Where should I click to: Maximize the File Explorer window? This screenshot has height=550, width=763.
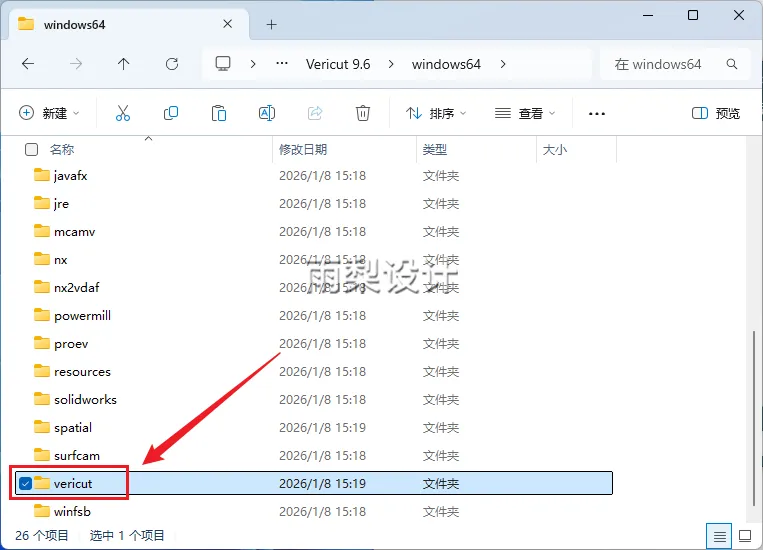[693, 16]
